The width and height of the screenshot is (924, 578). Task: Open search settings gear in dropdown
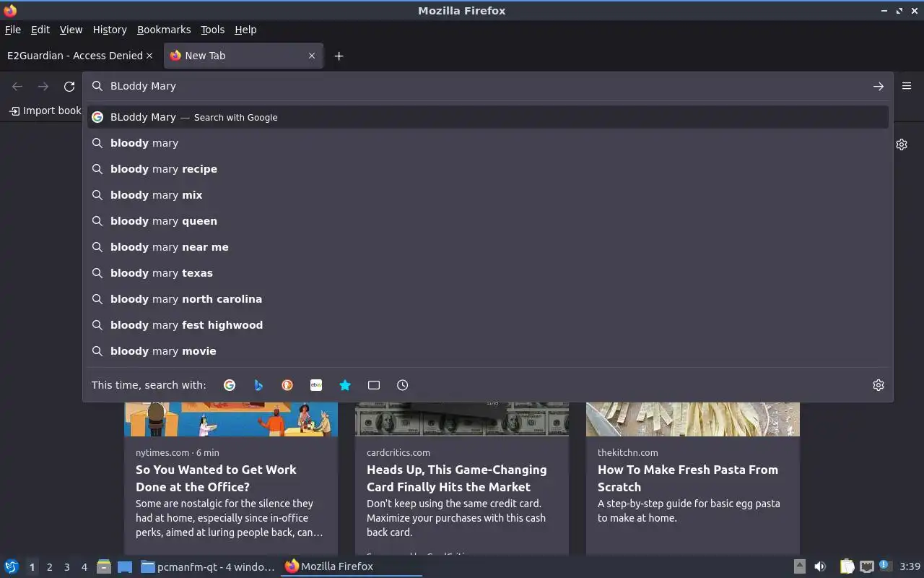coord(879,385)
